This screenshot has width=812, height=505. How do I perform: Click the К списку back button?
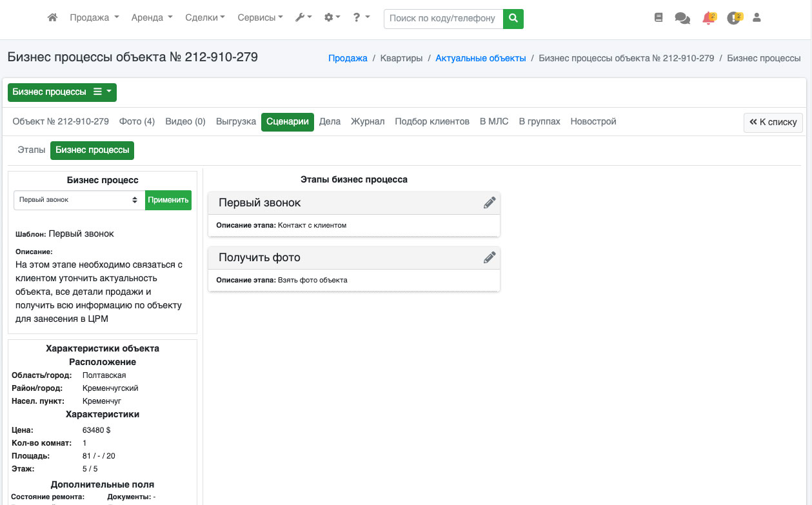(x=773, y=123)
